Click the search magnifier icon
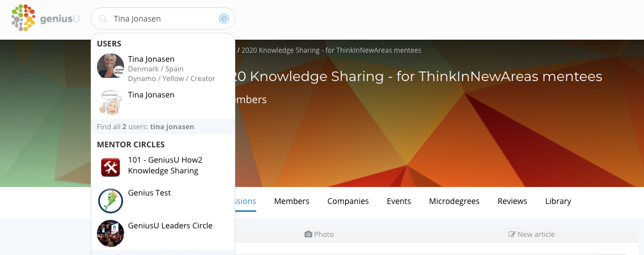 103,19
